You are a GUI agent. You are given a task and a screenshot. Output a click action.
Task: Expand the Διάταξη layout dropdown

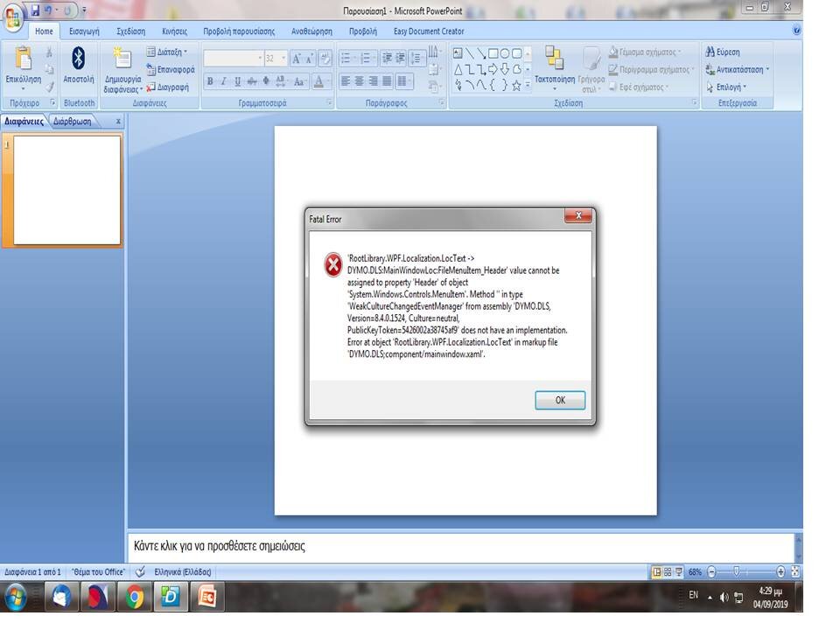pos(168,52)
